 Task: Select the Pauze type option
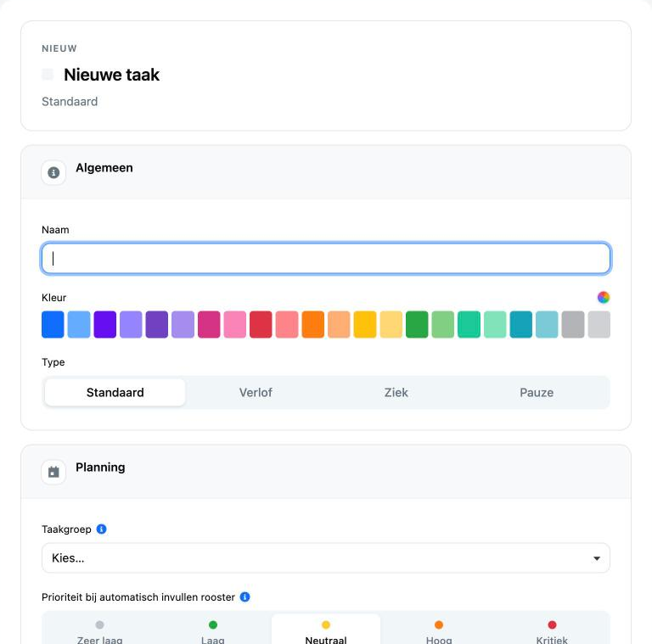click(537, 392)
